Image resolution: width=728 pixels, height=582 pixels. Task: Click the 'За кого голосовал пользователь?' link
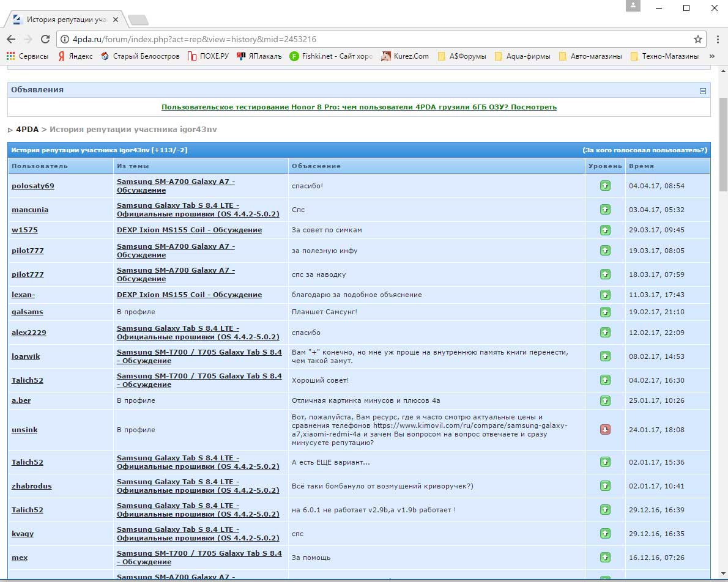click(645, 150)
